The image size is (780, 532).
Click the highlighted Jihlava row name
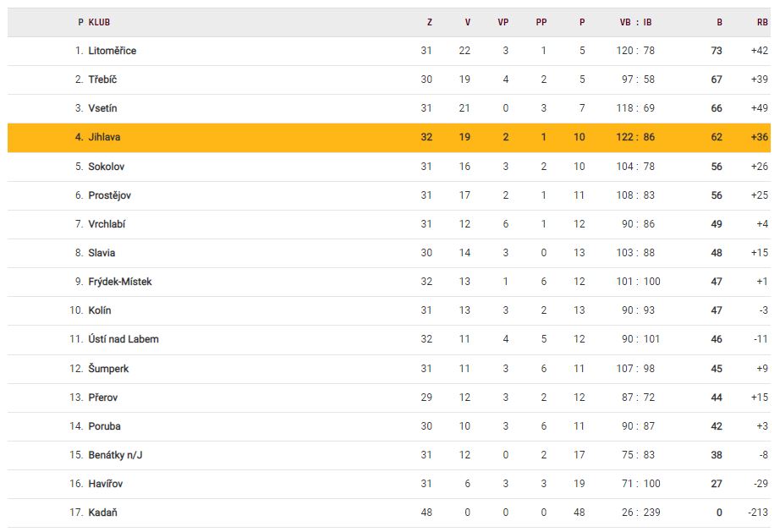coord(105,137)
